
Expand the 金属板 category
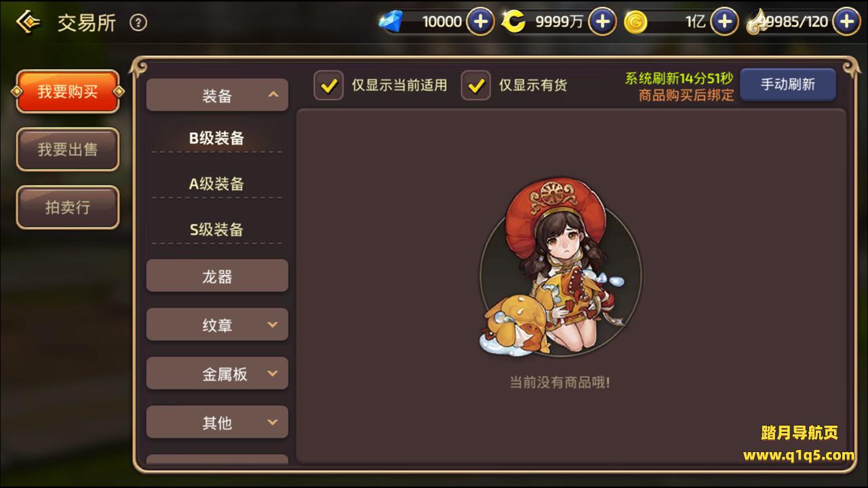pos(217,373)
